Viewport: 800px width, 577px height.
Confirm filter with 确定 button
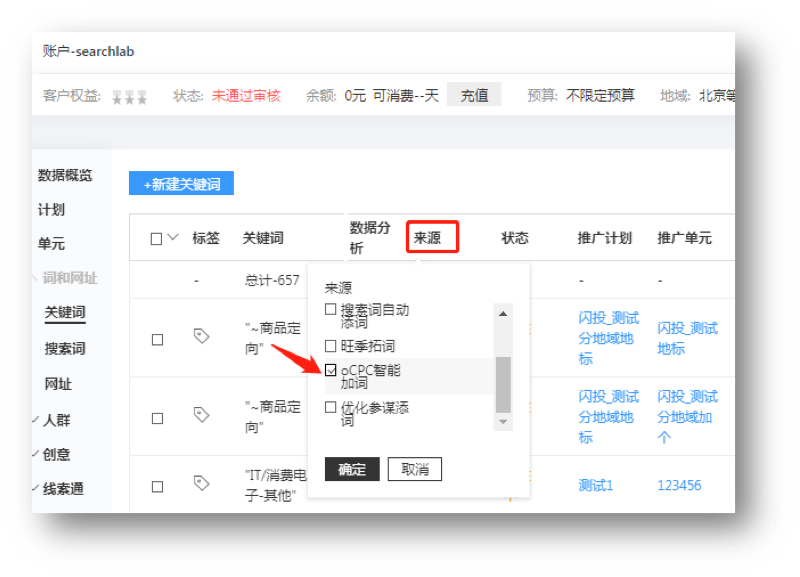[x=352, y=469]
